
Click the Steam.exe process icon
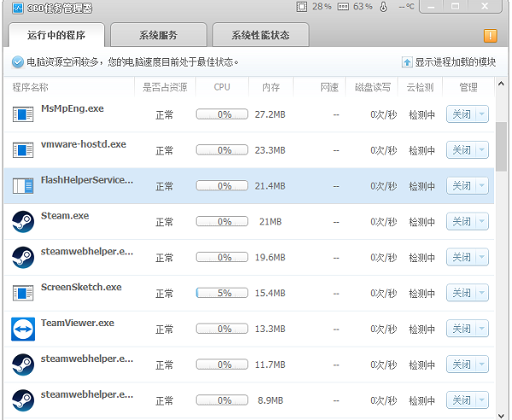click(22, 222)
